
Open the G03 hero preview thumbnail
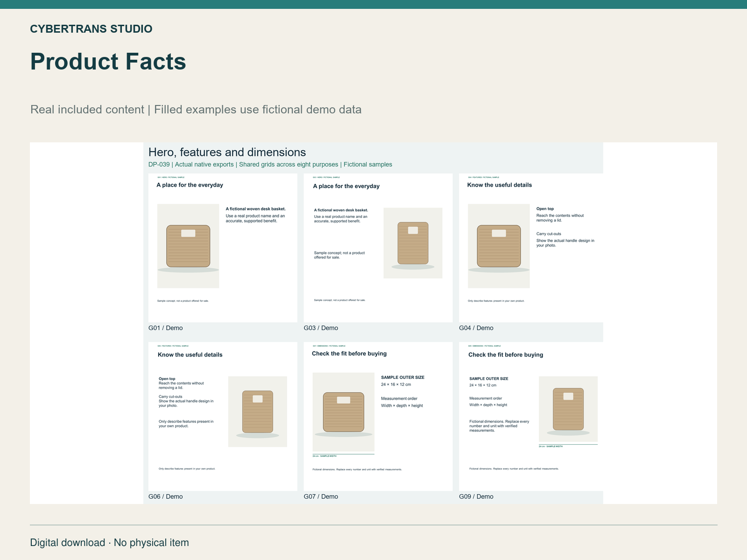[x=378, y=248]
